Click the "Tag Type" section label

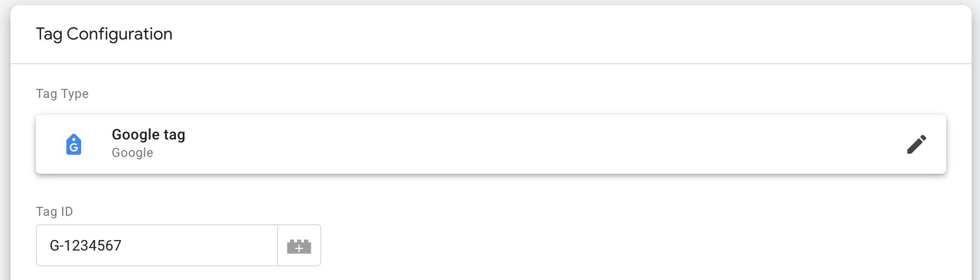(x=62, y=94)
